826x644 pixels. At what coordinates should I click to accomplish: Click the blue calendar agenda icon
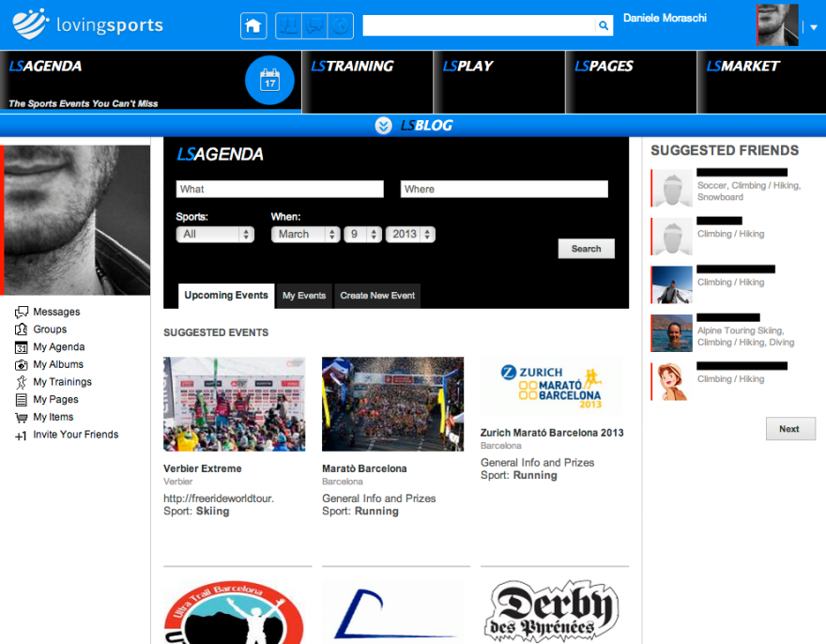coord(269,80)
